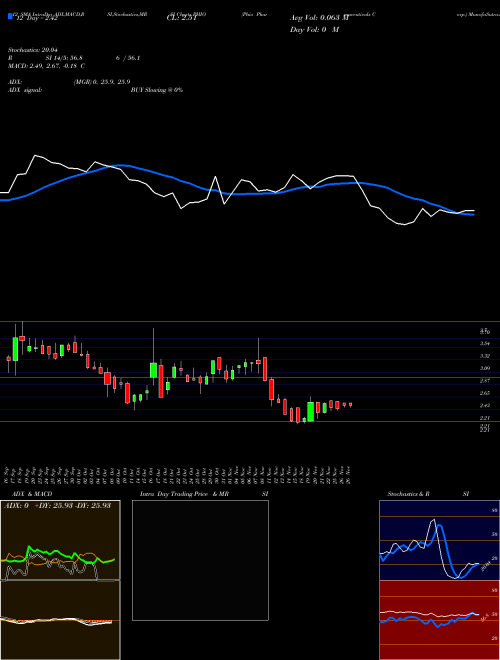Viewport: 500px width, 660px height.
Task: Click the 'Avg Vol: 0.063 M' readout
Action: tap(319, 18)
